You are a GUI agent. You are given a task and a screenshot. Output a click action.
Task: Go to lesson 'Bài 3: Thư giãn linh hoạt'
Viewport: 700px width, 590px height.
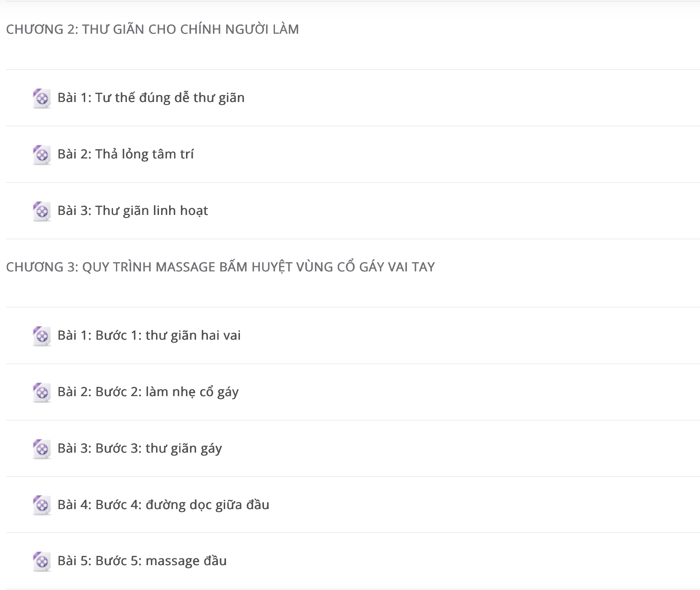tap(133, 211)
